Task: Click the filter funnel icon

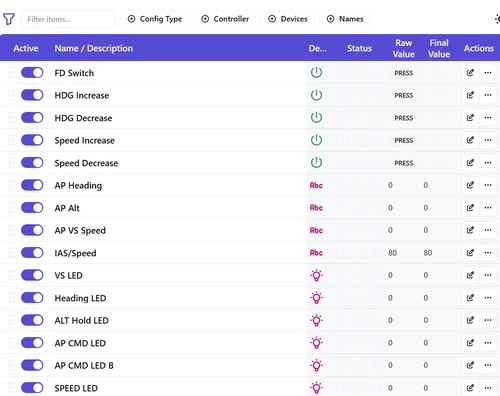Action: [9, 19]
